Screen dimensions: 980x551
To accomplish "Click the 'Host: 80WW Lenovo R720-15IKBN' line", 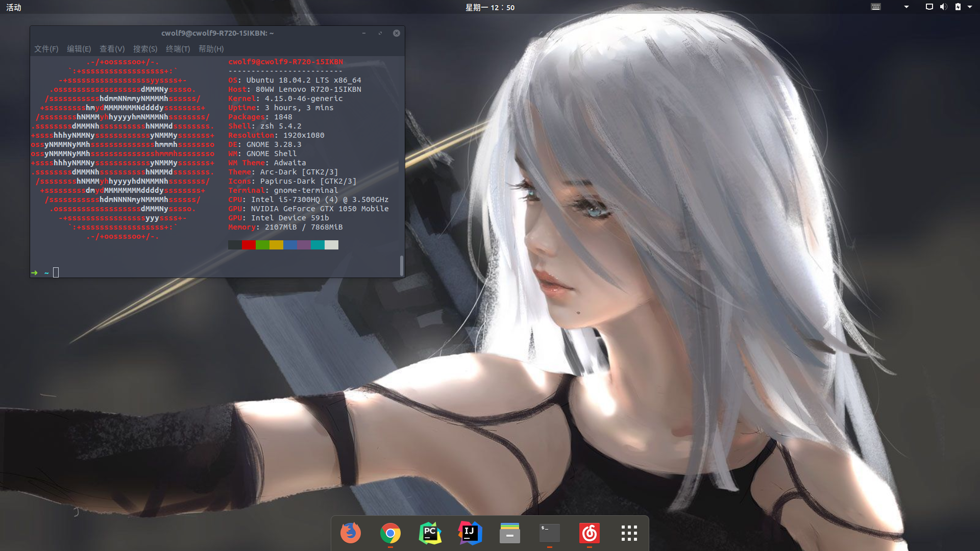I will pos(295,89).
